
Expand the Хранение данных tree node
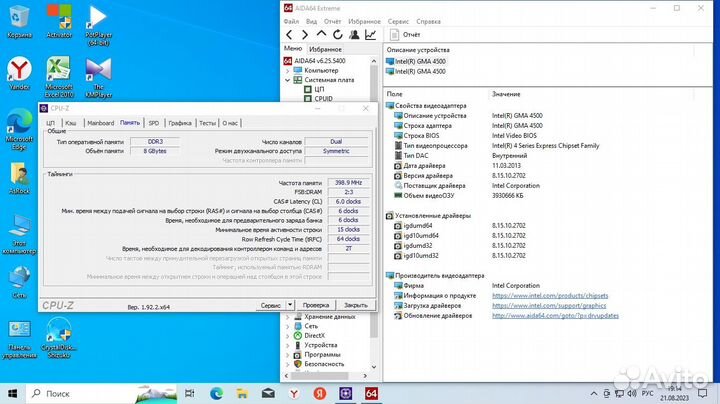tap(288, 317)
